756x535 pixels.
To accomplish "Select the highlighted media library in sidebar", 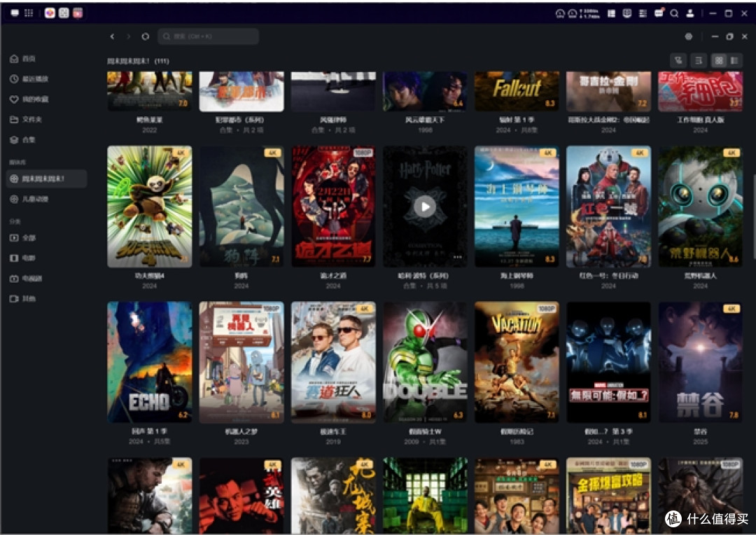I will (46, 179).
